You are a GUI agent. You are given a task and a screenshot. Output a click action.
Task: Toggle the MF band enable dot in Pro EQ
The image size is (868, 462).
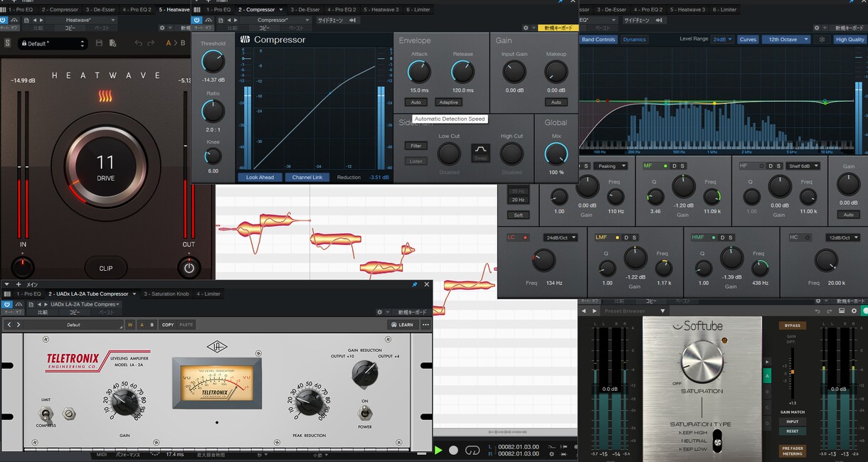tap(665, 166)
